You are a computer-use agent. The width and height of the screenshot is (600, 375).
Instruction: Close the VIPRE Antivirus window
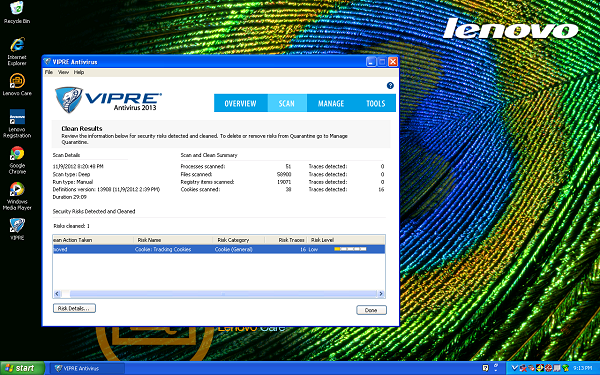[x=393, y=62]
